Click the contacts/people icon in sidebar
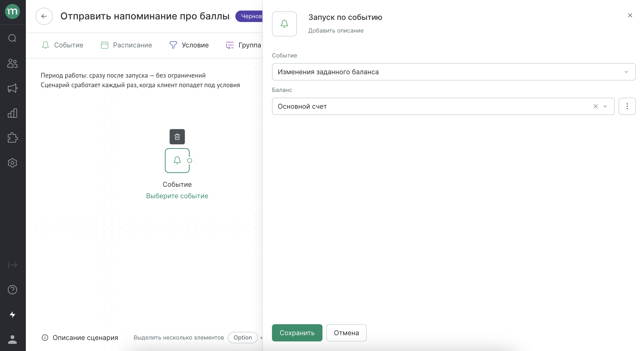This screenshot has height=351, width=644. [x=12, y=63]
